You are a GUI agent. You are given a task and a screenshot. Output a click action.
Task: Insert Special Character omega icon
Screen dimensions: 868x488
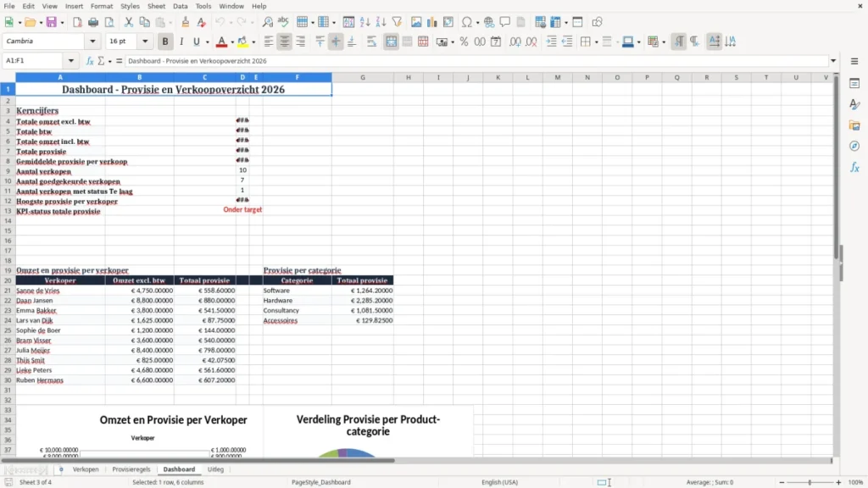[x=467, y=22]
